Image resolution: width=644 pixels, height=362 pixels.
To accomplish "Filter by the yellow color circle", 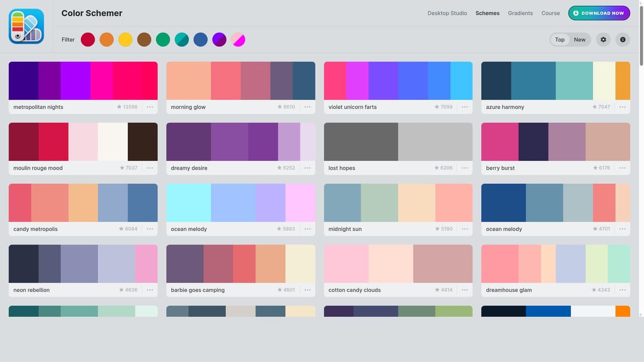I will click(x=125, y=39).
